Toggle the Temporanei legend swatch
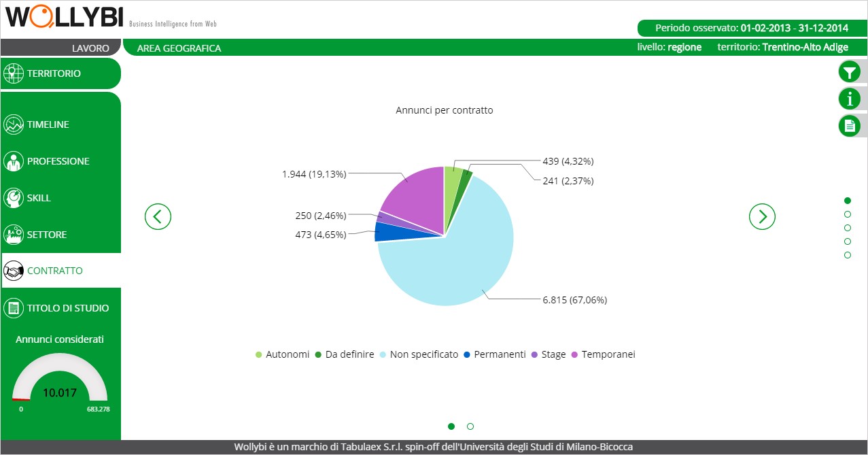This screenshot has height=455, width=868. (575, 355)
